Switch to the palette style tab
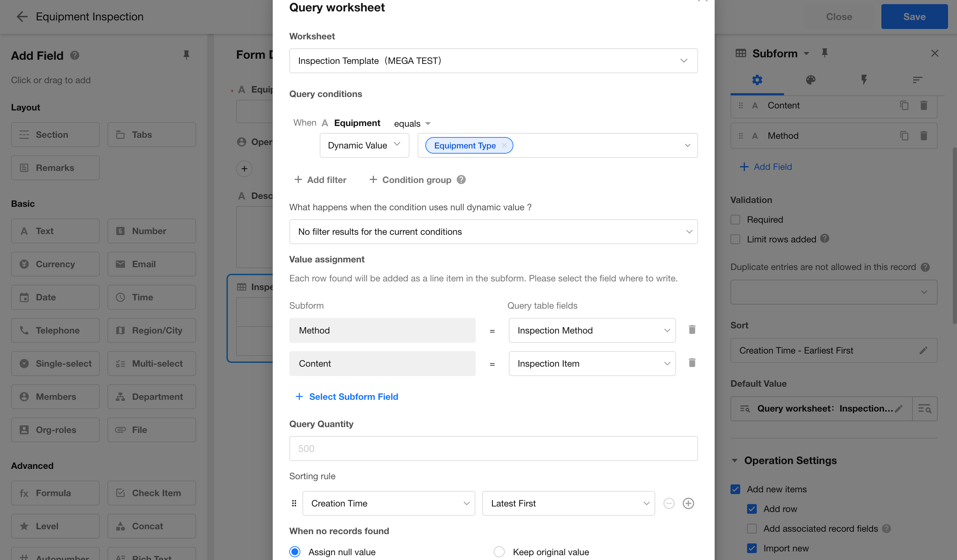The image size is (957, 560). (x=810, y=80)
